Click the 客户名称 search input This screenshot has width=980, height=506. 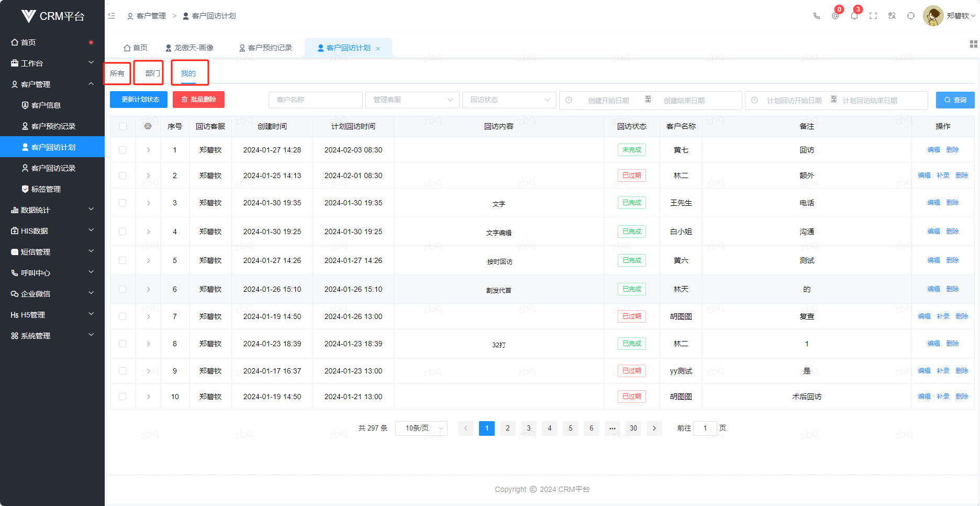click(316, 100)
